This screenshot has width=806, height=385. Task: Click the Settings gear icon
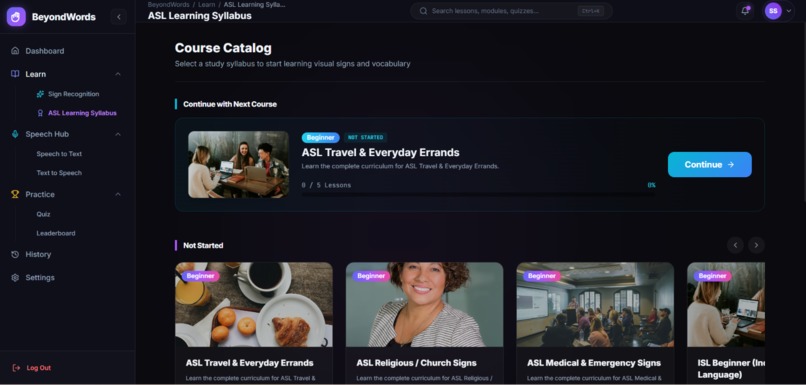tap(15, 278)
